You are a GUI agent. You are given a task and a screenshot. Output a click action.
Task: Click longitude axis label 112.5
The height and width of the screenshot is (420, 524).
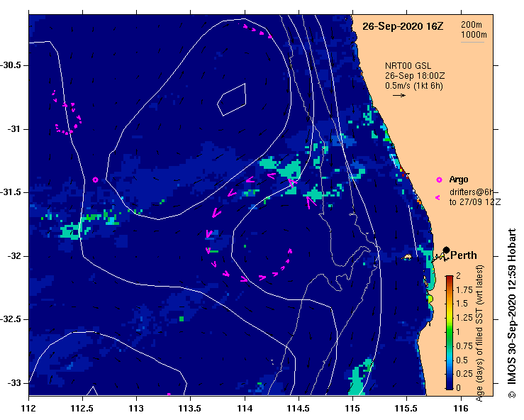point(82,409)
